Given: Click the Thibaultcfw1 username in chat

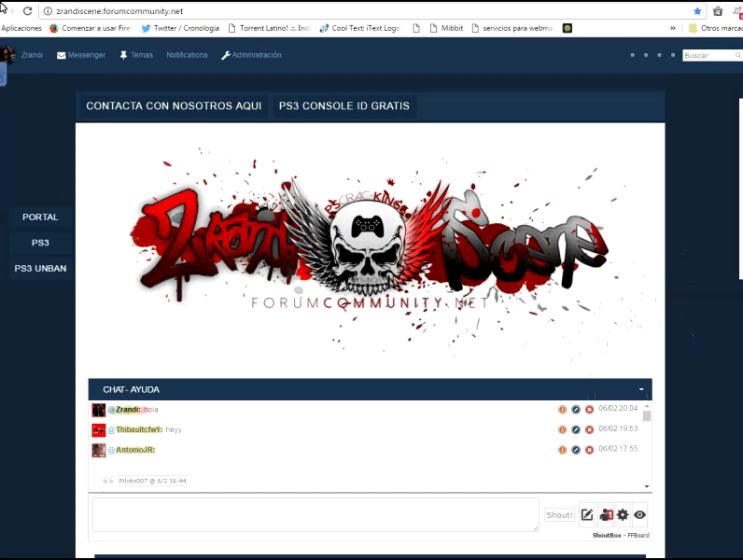Looking at the screenshot, I should 139,429.
